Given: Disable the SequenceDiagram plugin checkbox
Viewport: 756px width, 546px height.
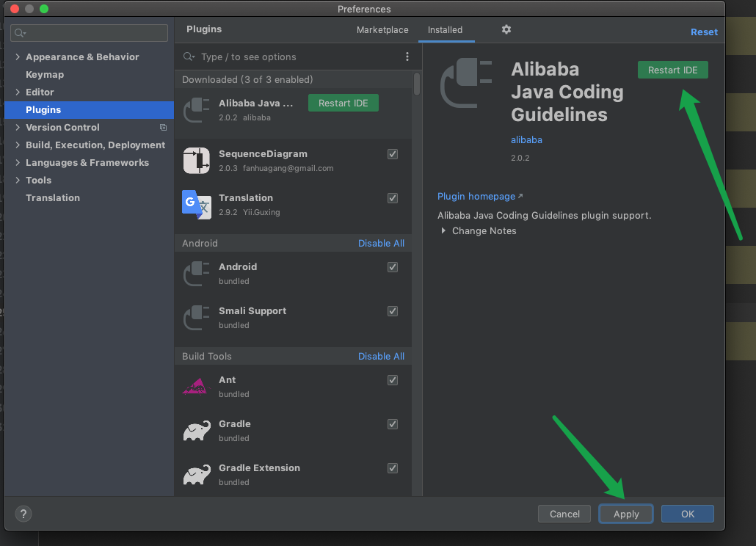Looking at the screenshot, I should click(393, 154).
